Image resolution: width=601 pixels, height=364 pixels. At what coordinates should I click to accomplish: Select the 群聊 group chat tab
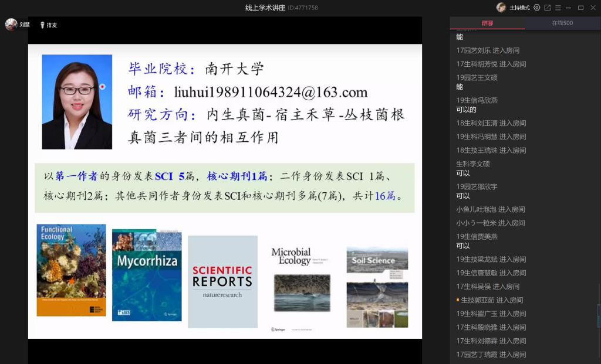(487, 23)
